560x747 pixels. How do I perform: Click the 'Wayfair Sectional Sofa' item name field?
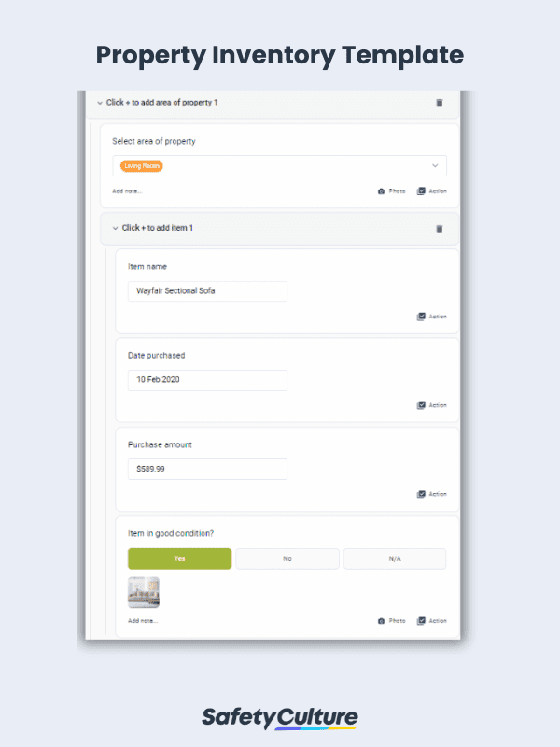(x=206, y=290)
